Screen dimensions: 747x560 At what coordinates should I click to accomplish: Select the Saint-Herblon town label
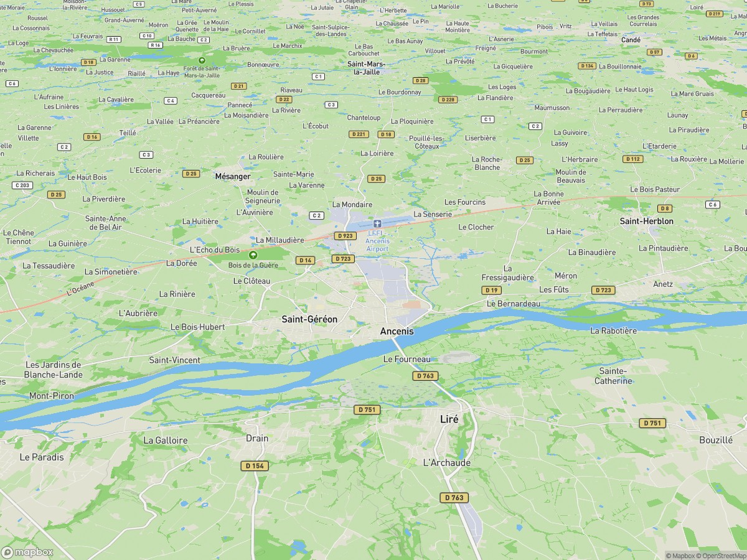[646, 221]
